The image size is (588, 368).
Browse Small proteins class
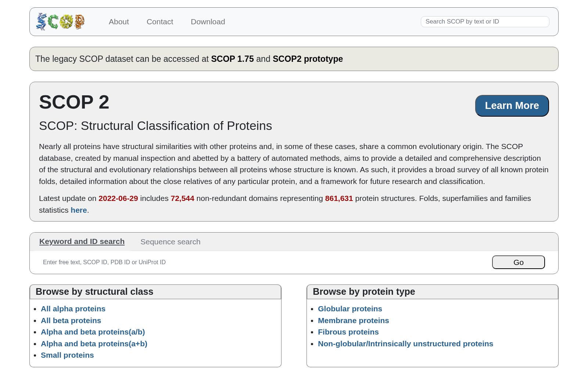tap(67, 355)
